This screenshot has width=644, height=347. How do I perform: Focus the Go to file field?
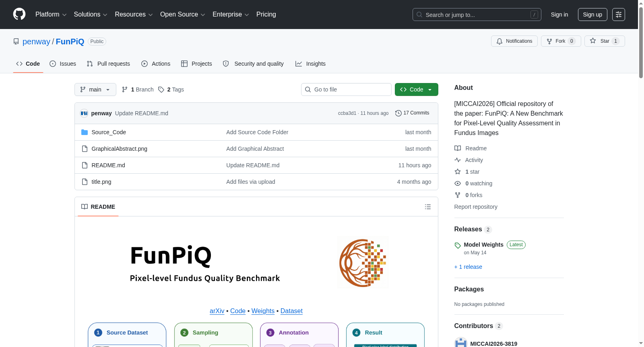tap(346, 89)
